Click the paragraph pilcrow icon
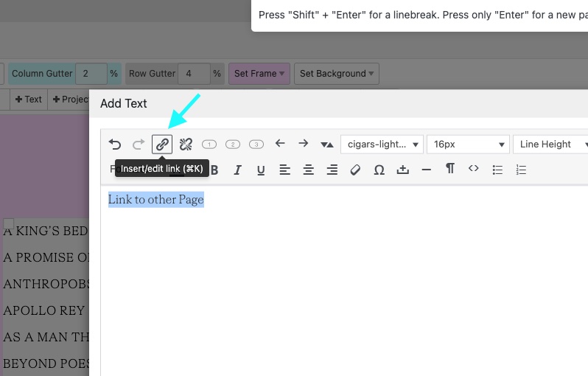This screenshot has height=376, width=588. click(x=450, y=169)
